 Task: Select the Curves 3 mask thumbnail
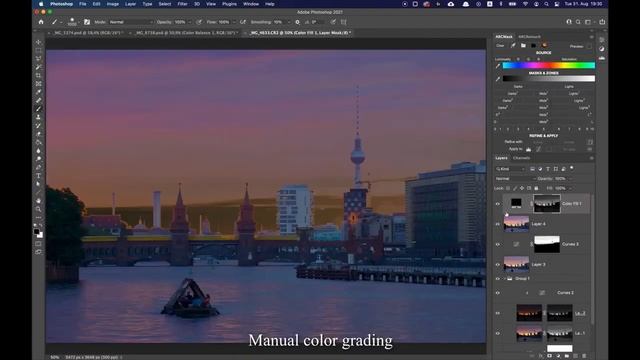tap(547, 244)
